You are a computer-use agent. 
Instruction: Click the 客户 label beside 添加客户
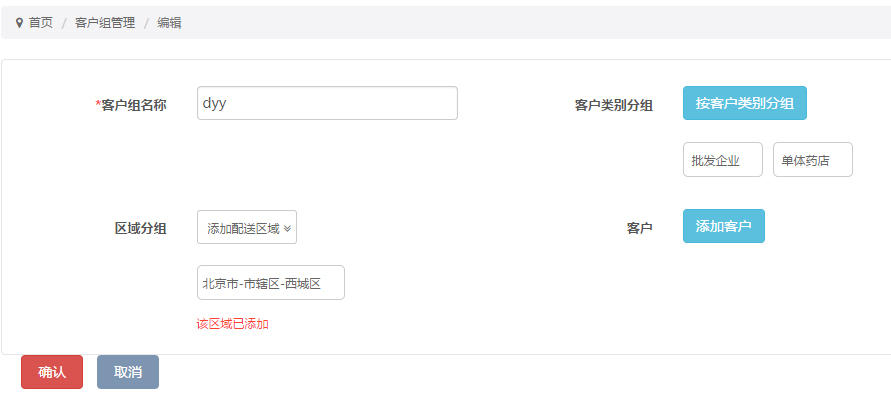pos(639,229)
